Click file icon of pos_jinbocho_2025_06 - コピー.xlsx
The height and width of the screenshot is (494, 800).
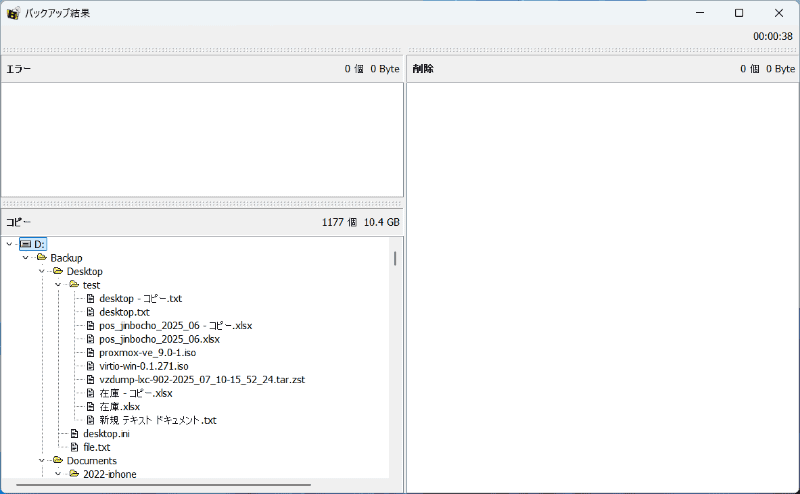click(x=91, y=325)
